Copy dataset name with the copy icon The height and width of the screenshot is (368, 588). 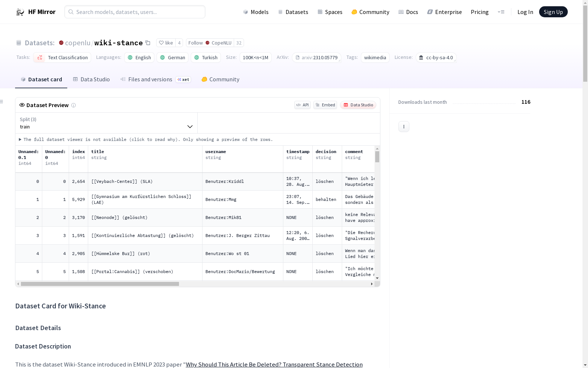148,43
